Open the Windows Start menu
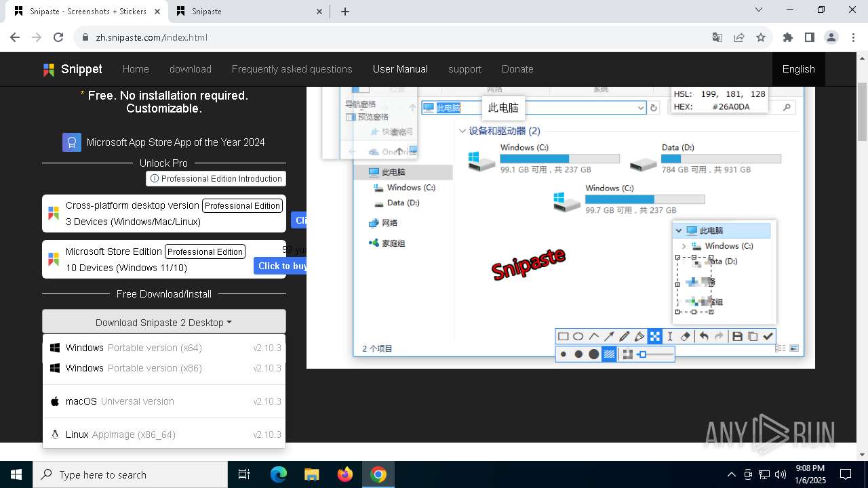 [x=16, y=474]
